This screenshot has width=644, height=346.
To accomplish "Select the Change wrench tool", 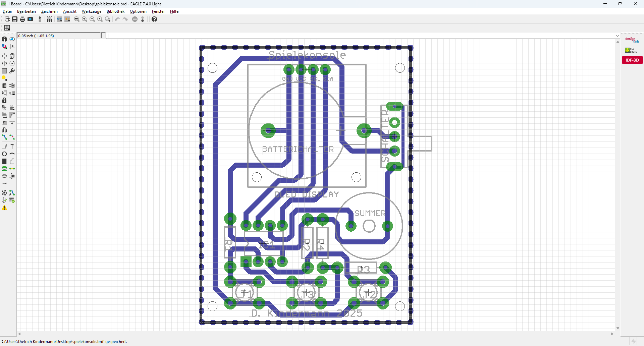I will [x=12, y=71].
